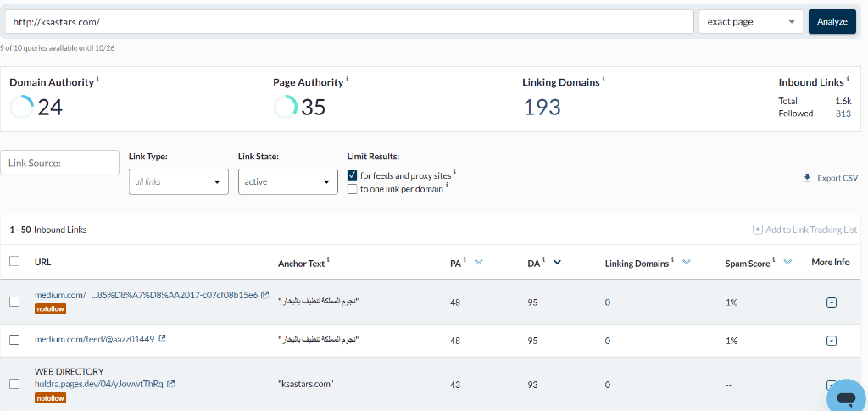The width and height of the screenshot is (868, 411).
Task: Click the plus icon of Add to Link Tracking List
Action: click(758, 230)
